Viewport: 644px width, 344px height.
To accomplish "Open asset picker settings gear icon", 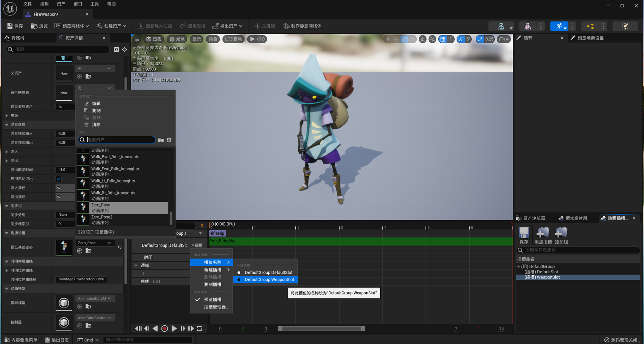I will coord(169,140).
